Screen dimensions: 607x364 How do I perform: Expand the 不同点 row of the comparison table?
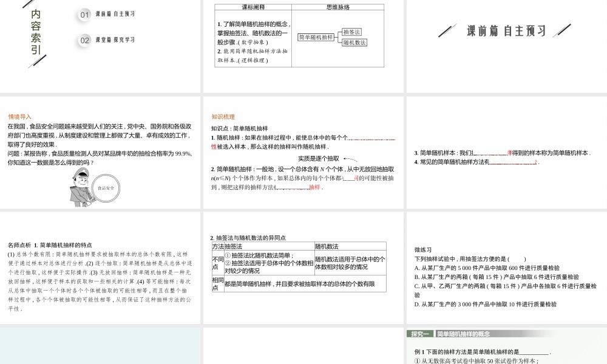click(x=217, y=262)
